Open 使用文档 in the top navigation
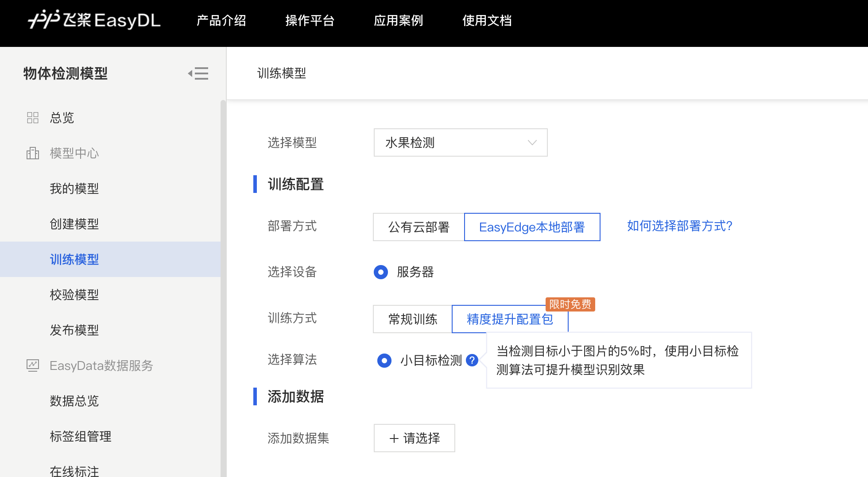 (x=487, y=20)
